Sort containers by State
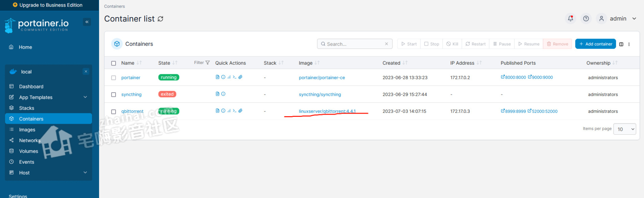 [x=168, y=63]
